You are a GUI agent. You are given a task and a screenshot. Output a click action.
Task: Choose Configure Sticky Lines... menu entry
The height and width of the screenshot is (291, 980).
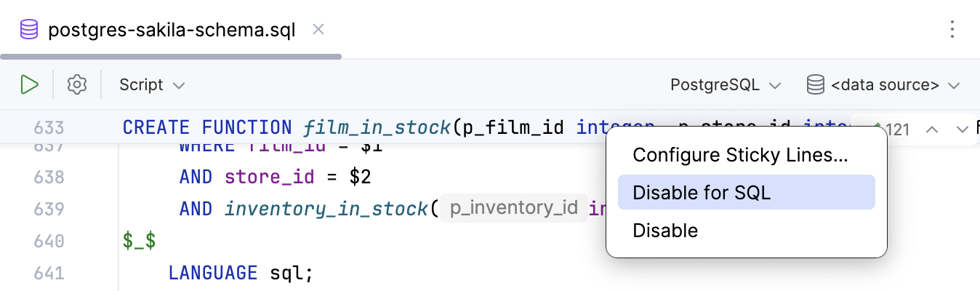(740, 154)
